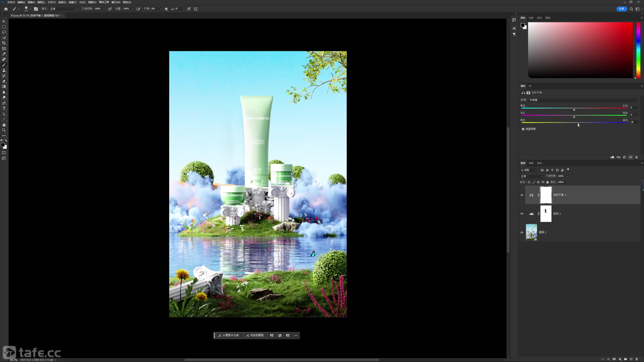Image resolution: width=644 pixels, height=362 pixels.
Task: Clip adjustment to layer below icon
Action: 612,157
